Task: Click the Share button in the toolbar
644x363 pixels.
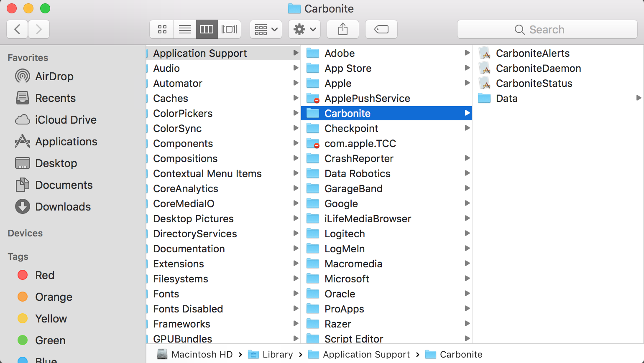Action: pyautogui.click(x=342, y=29)
